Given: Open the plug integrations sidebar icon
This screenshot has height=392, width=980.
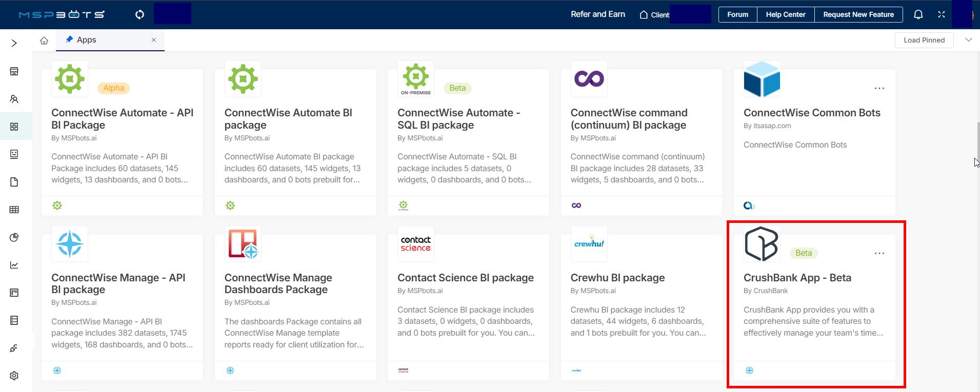Looking at the screenshot, I should tap(14, 348).
